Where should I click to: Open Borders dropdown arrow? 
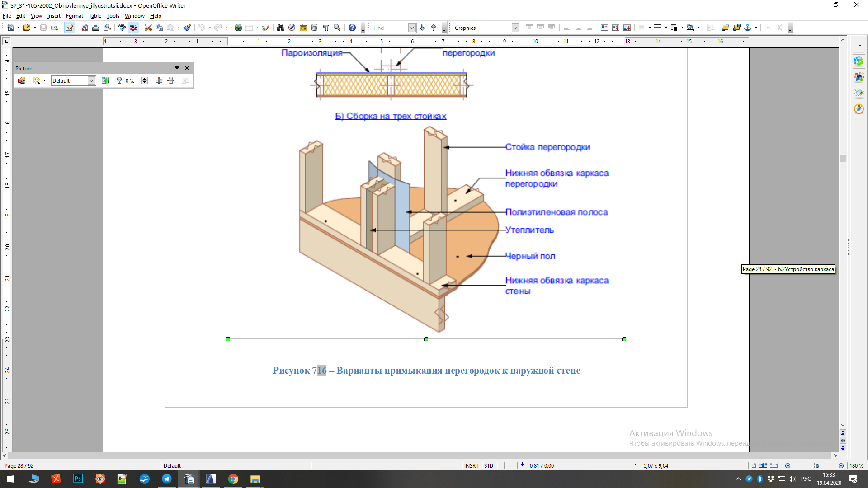[x=650, y=28]
